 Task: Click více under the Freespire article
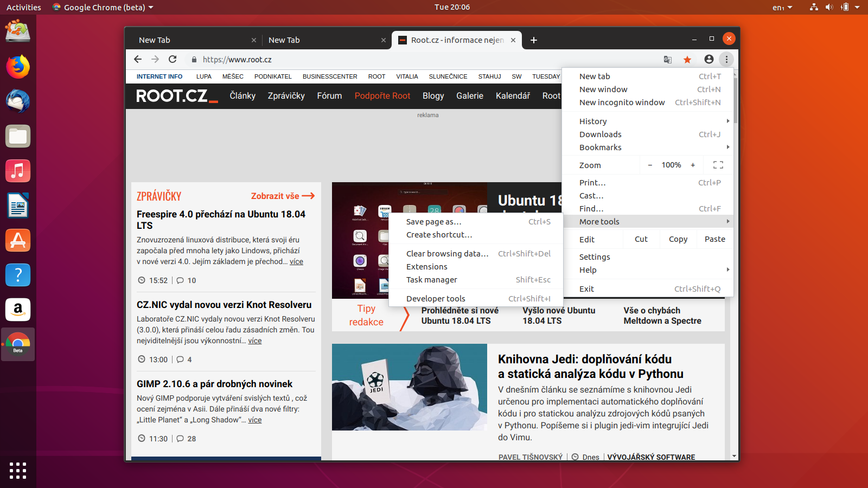[296, 261]
